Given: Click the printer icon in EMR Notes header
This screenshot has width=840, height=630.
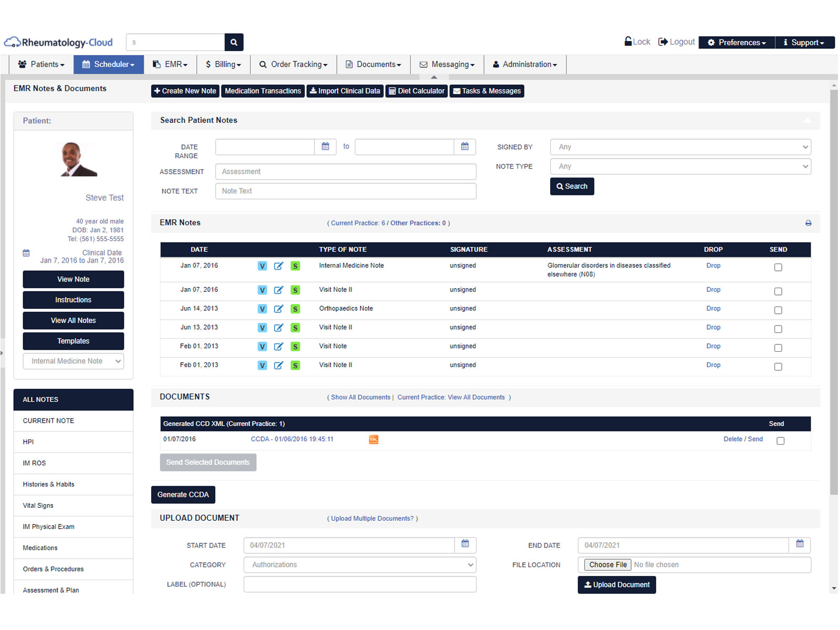Looking at the screenshot, I should pos(808,223).
